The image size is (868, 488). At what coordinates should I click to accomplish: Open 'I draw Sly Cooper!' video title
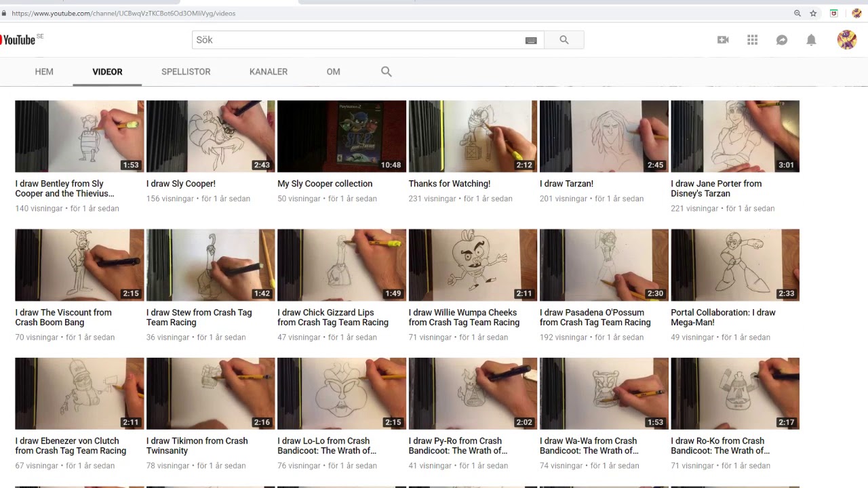point(181,184)
